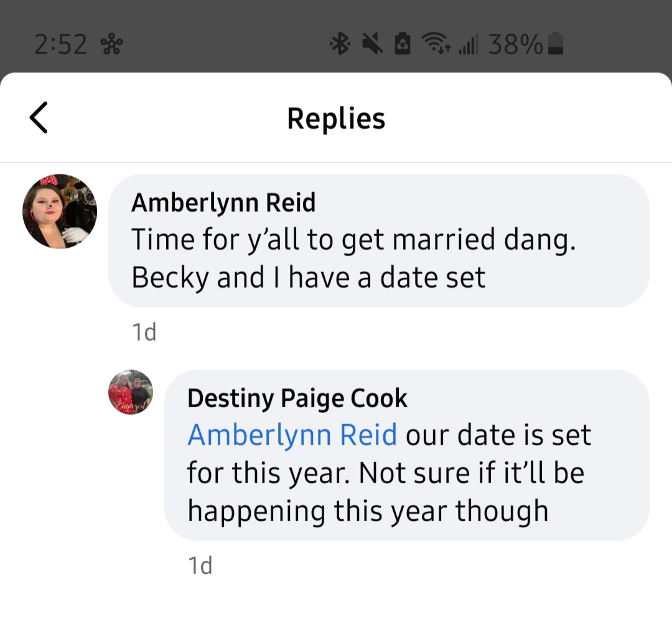Tap the 1d timestamp under Amberlynn's comment
Viewport: 672px width, 642px height.
point(144,332)
